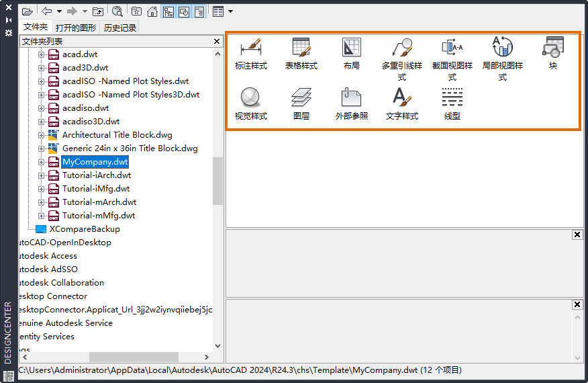
Task: Click the MyCompany.dwt path in status bar
Action: tap(240, 370)
